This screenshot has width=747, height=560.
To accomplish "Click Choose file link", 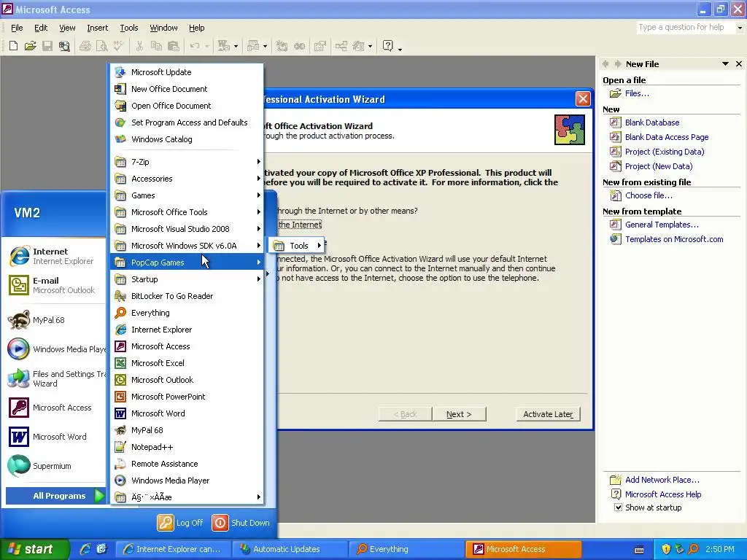I will tap(649, 195).
